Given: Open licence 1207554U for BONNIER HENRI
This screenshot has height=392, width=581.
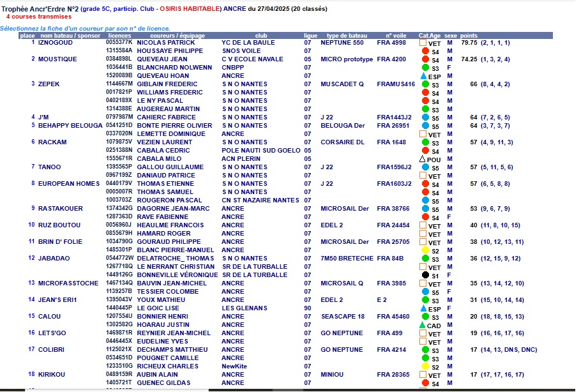Looking at the screenshot, I should pyautogui.click(x=119, y=317).
